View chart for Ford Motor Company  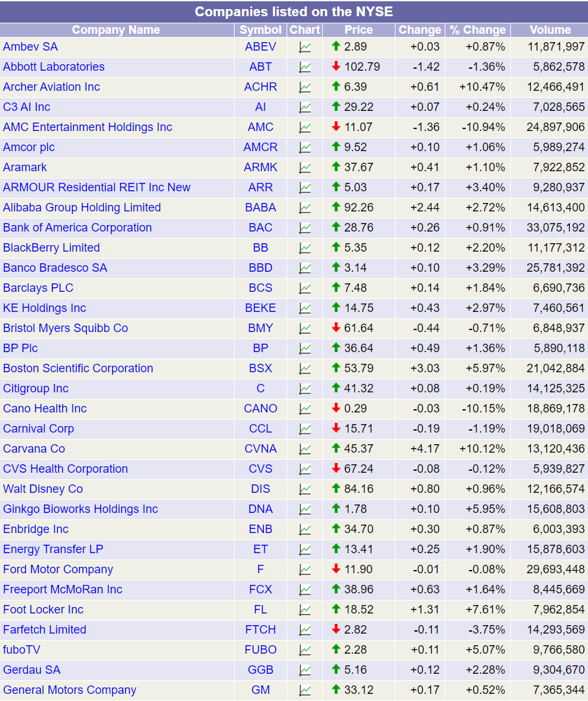click(x=305, y=570)
